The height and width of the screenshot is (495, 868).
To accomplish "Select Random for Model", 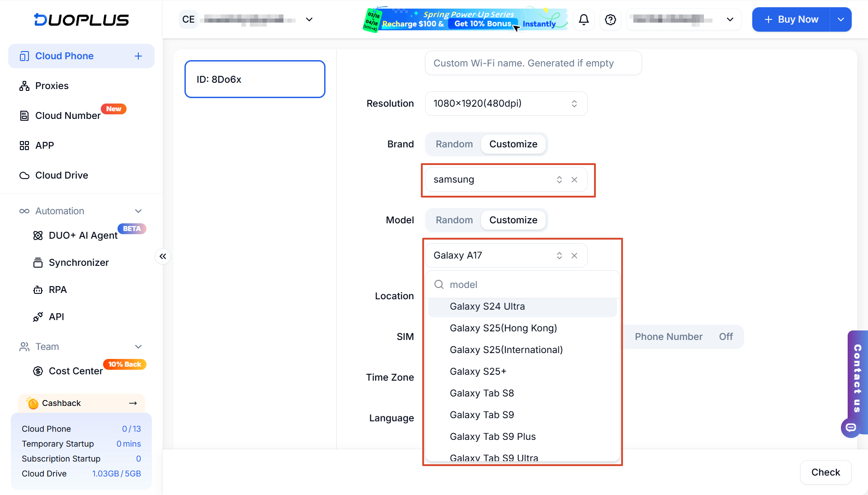I will [454, 220].
